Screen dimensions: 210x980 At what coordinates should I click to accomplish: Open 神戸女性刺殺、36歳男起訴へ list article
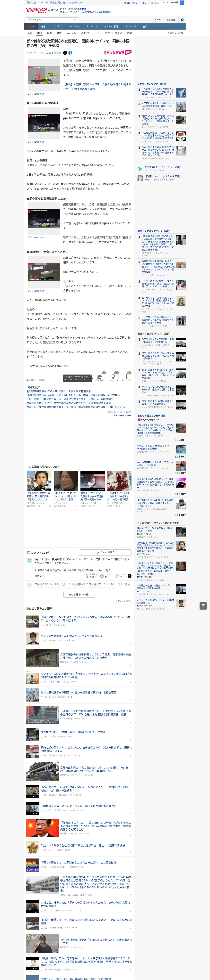click(x=73, y=732)
